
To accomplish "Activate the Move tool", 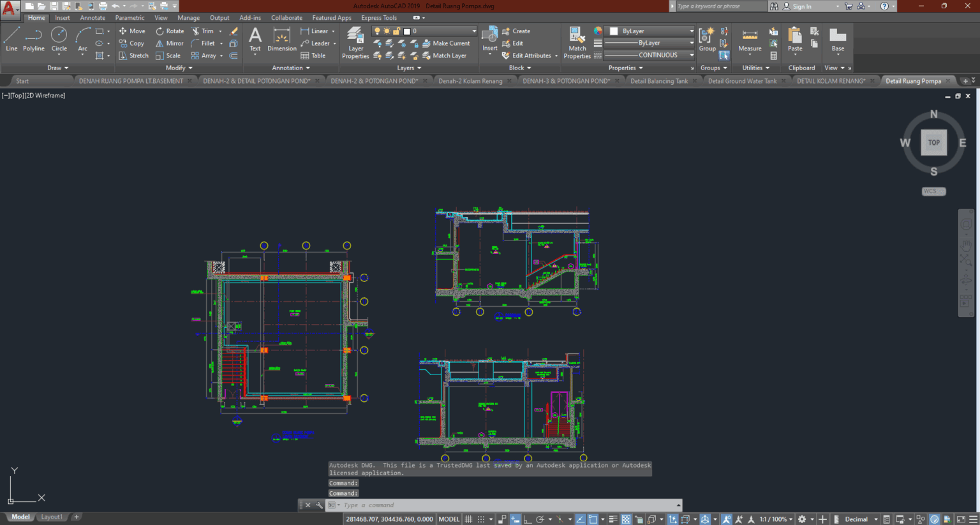I will pyautogui.click(x=132, y=31).
